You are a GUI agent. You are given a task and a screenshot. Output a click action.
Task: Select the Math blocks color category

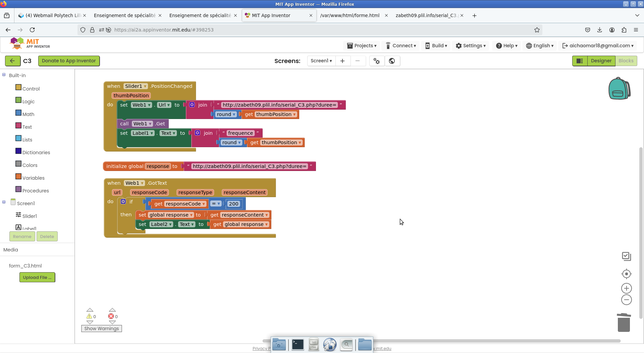(18, 113)
